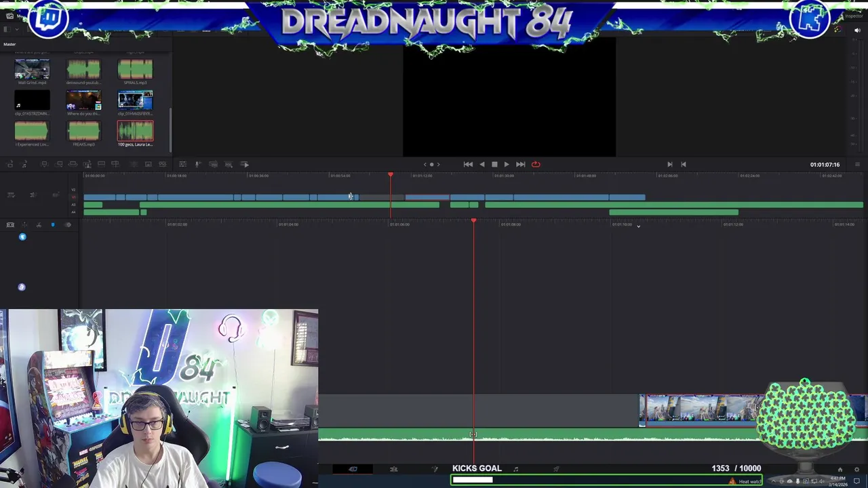Viewport: 868px width, 488px height.
Task: Select the delosound-youtub audio clip thumbnail
Action: pos(83,69)
